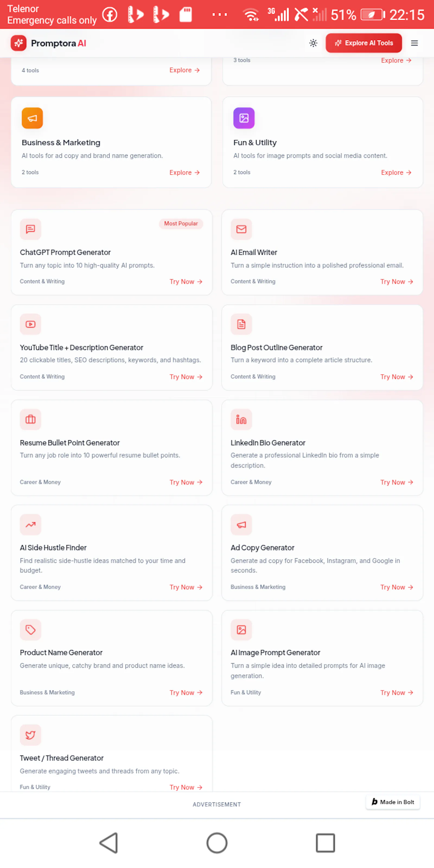Tap the Android home navigation button
Viewport: 434px width, 868px height.
point(217,843)
